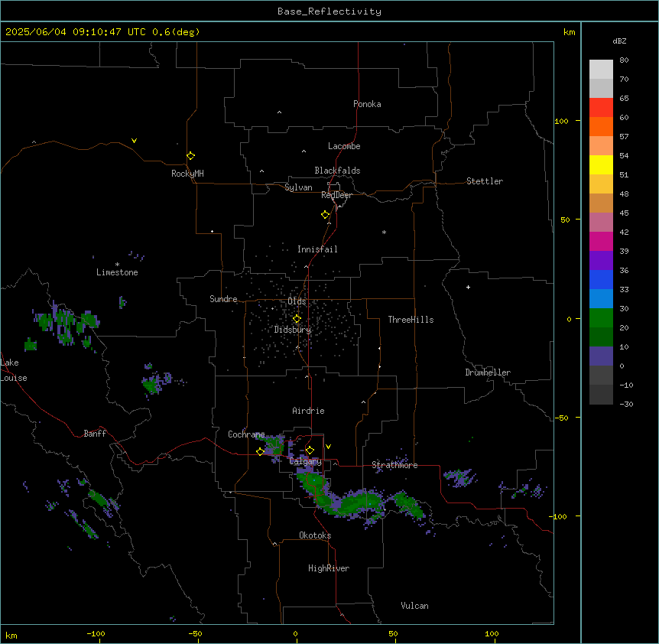Click the white caret marker east of Airdrie
Screen dimensions: 659x644
(364, 402)
